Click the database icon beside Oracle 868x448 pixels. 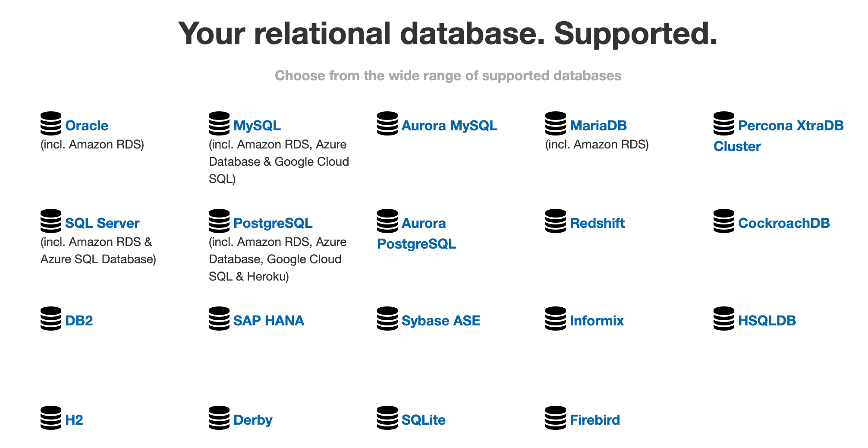(x=51, y=124)
